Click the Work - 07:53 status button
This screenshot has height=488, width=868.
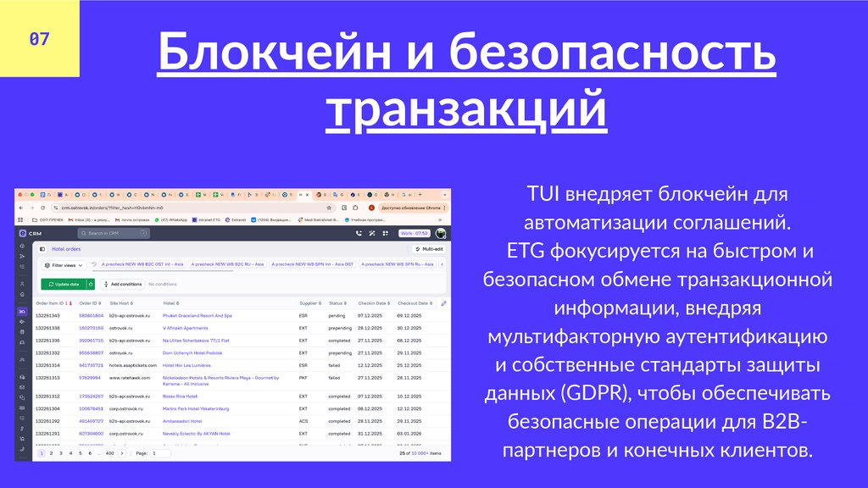414,234
